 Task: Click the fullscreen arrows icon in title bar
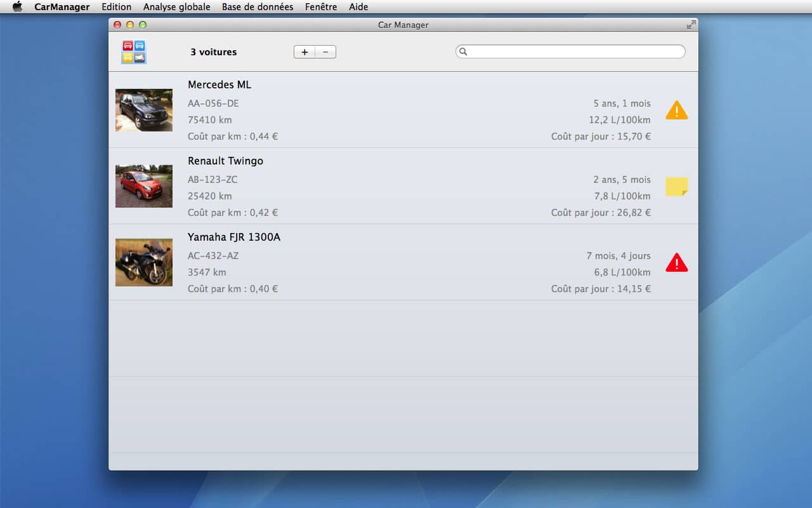[x=691, y=25]
